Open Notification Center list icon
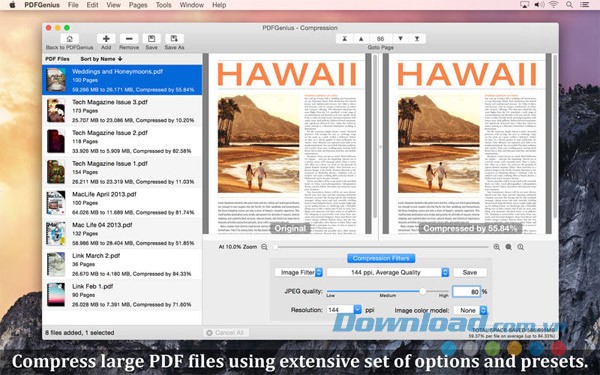The width and height of the screenshot is (600, 375). coord(584,5)
